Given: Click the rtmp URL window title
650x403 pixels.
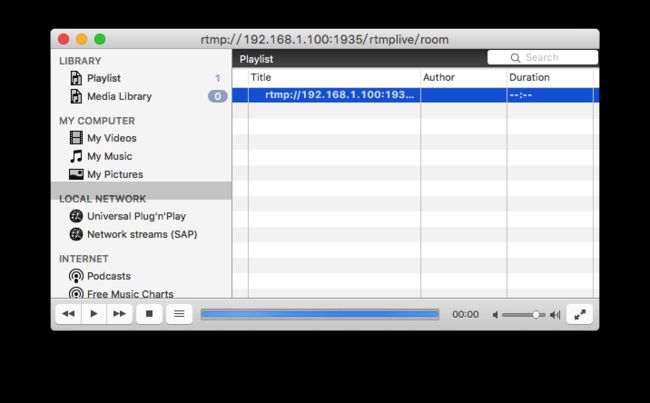Looking at the screenshot, I should click(x=325, y=40).
